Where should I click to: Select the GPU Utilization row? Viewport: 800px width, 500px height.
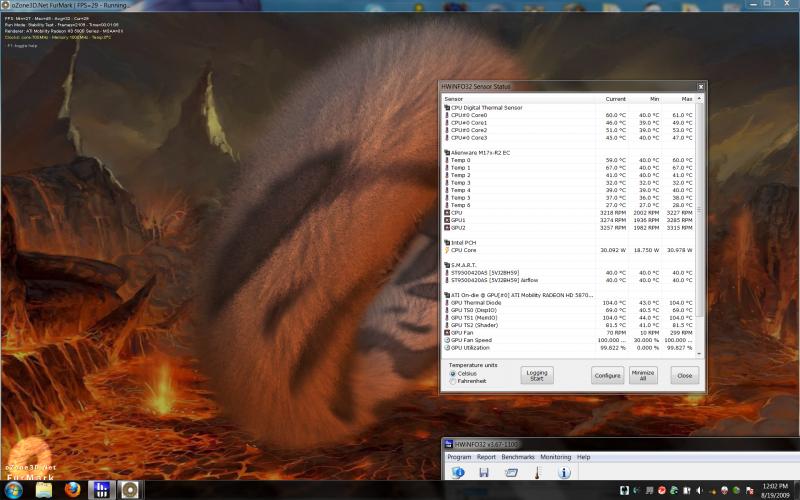click(568, 348)
